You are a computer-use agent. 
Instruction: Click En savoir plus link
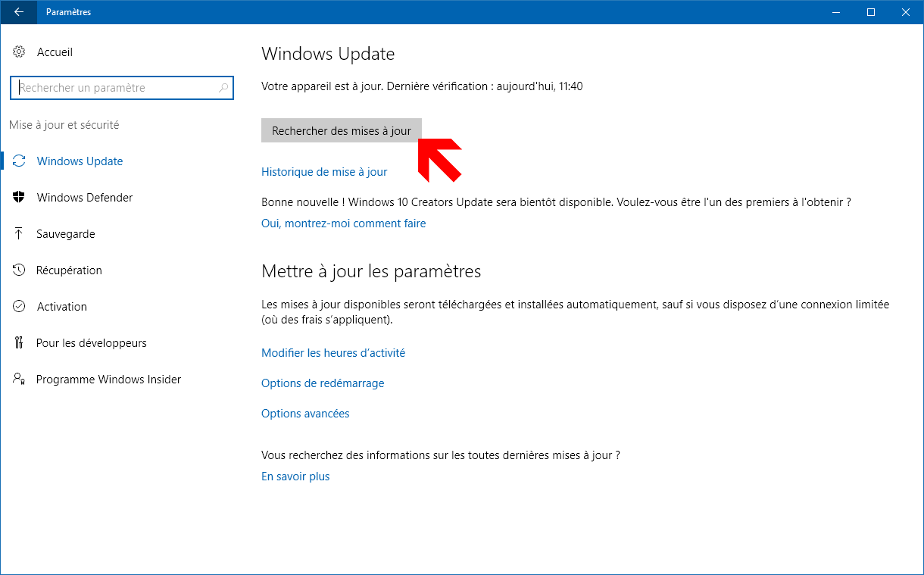[295, 477]
